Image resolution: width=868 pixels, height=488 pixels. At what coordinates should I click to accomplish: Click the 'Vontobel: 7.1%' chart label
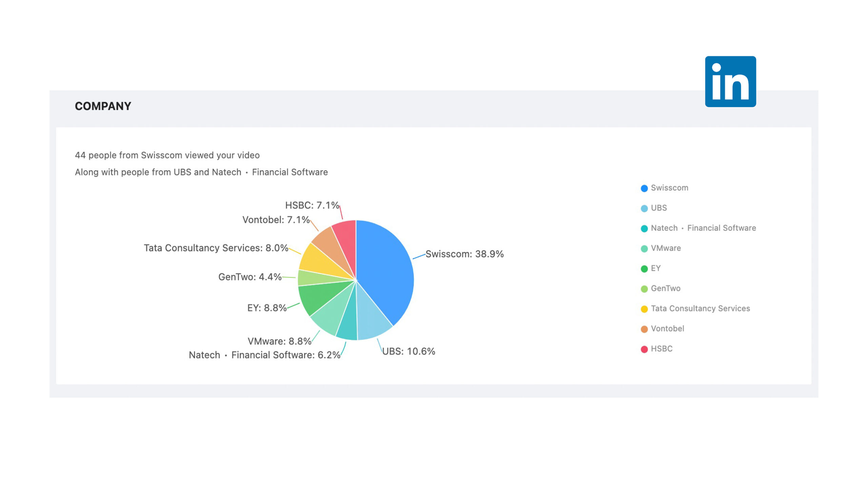coord(276,220)
